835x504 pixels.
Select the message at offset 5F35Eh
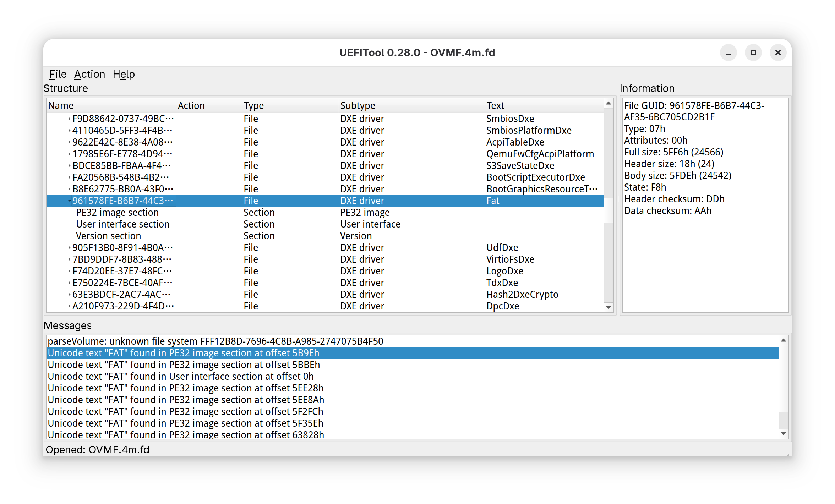tap(413, 423)
